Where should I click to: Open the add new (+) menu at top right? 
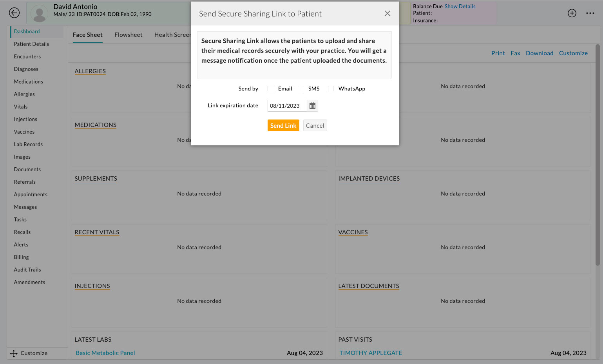(x=572, y=13)
